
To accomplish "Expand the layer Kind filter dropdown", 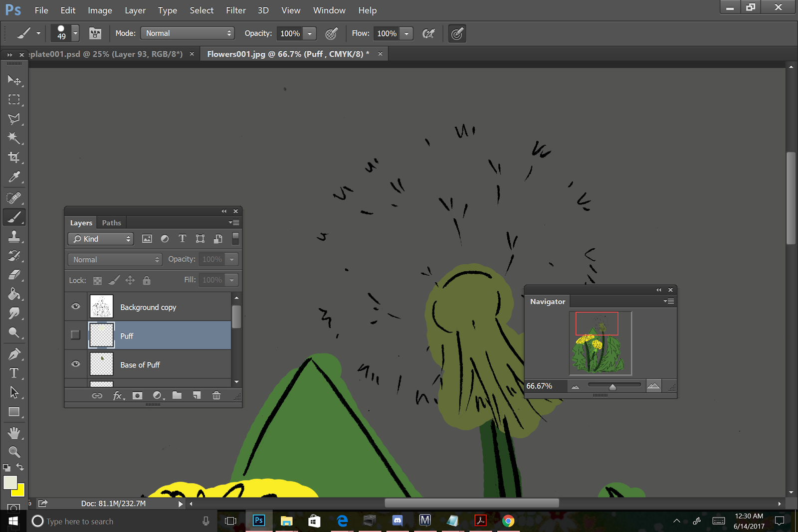I will click(101, 239).
